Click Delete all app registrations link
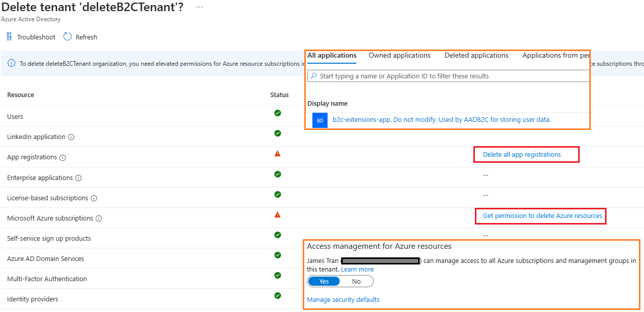The image size is (644, 312). [x=522, y=155]
